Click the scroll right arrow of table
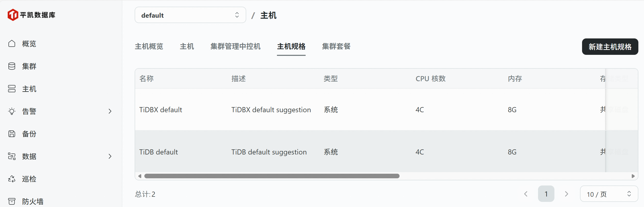644x207 pixels. pos(633,176)
